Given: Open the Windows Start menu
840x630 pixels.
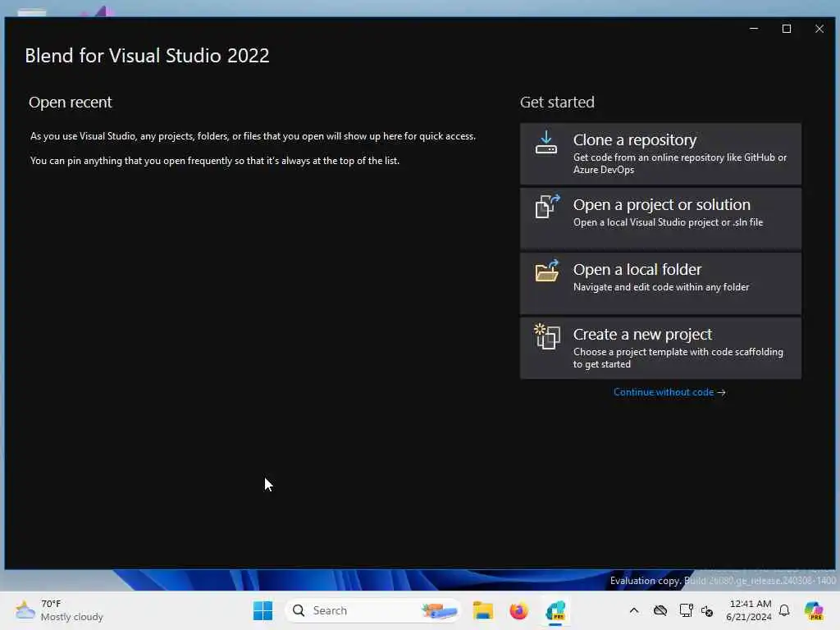Looking at the screenshot, I should tap(263, 610).
